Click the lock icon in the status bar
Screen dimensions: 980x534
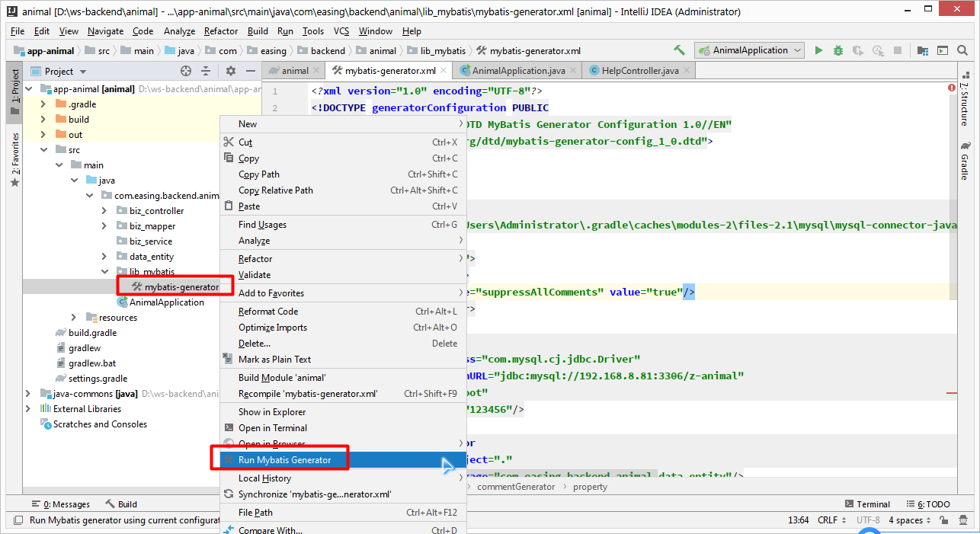tap(945, 520)
